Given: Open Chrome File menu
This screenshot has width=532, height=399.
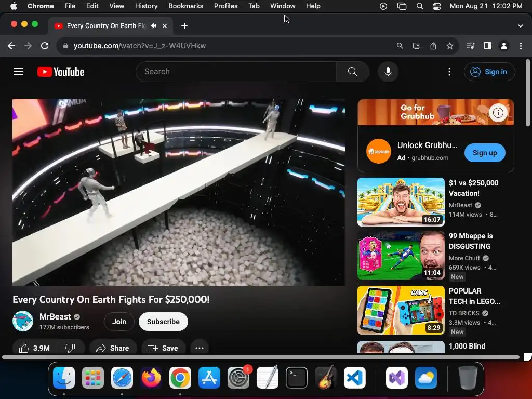Looking at the screenshot, I should pyautogui.click(x=70, y=6).
